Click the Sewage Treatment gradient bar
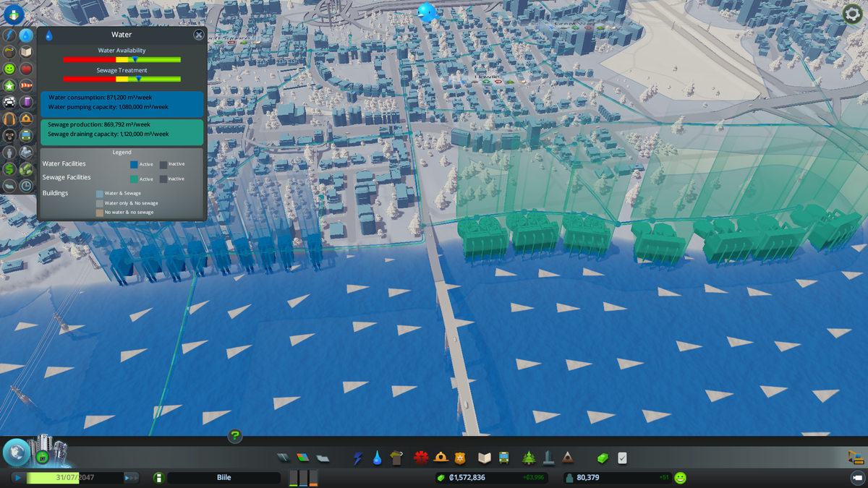This screenshot has height=488, width=868. [122, 79]
